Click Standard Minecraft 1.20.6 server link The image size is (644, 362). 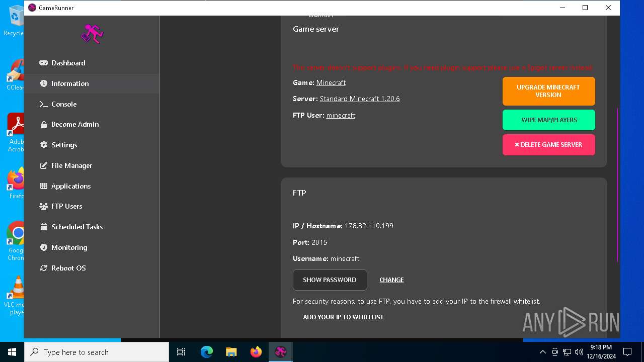coord(360,99)
